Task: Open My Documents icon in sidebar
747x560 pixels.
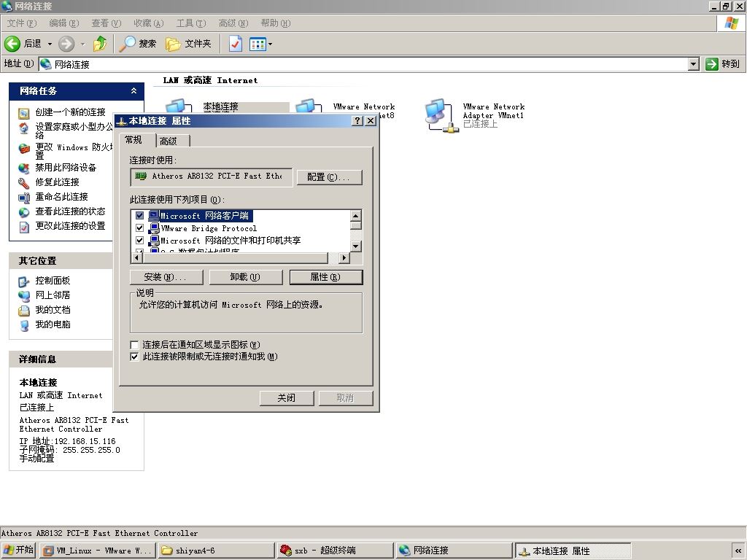Action: coord(24,311)
